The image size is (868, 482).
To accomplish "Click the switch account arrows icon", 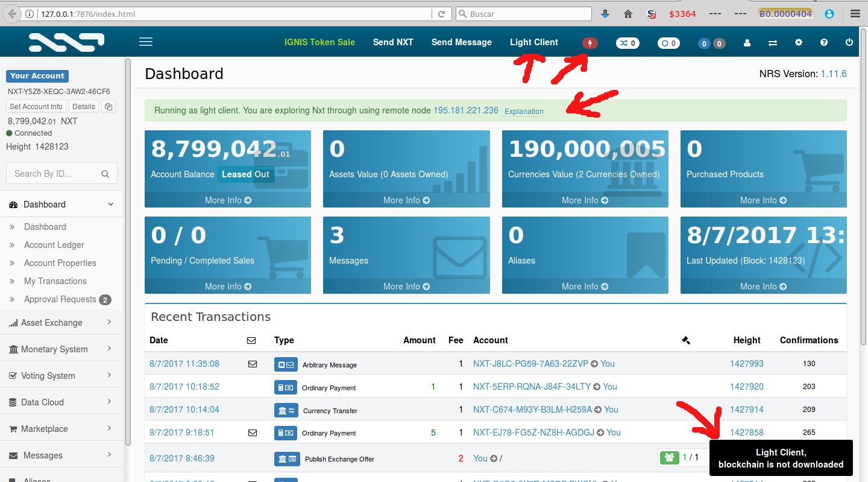I will tap(772, 43).
